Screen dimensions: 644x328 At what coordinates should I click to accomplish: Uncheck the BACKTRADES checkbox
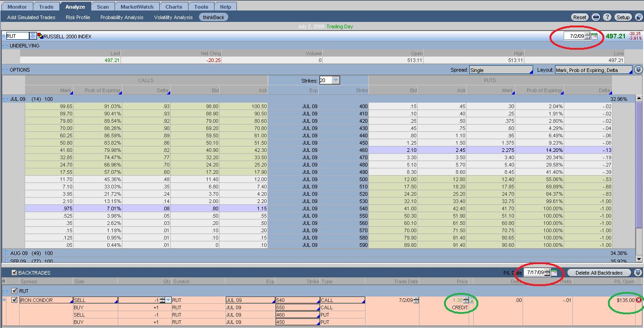[x=14, y=273]
